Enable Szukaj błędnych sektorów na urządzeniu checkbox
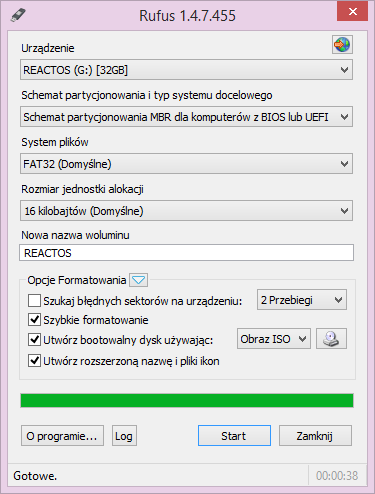This screenshot has height=494, width=375. [34, 300]
